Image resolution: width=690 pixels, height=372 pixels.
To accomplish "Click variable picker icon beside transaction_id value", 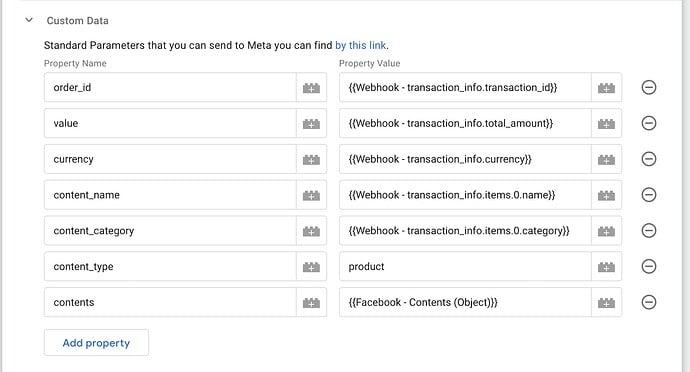I will point(606,88).
